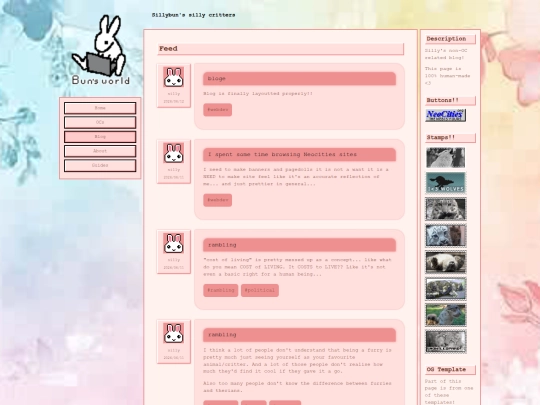
Task: Click bunny avatar on the 'bloge' post
Action: coord(174,77)
